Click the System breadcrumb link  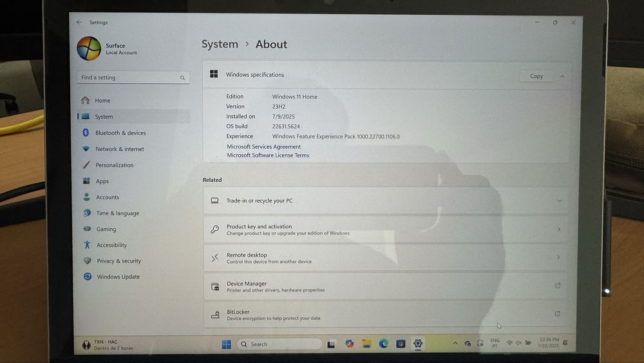click(x=220, y=44)
